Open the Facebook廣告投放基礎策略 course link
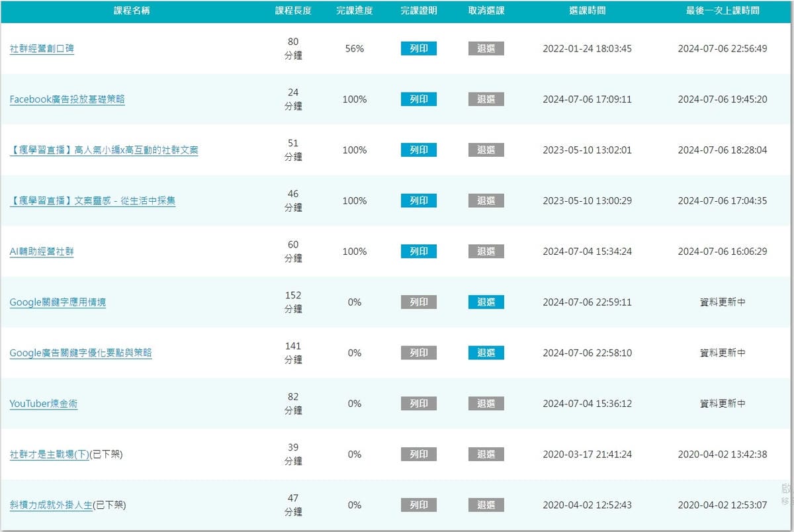 point(67,99)
